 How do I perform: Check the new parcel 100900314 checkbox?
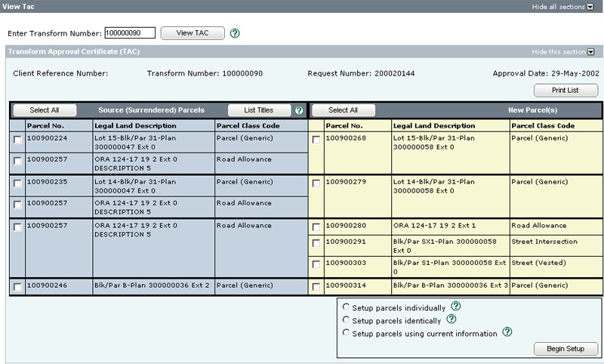tap(316, 287)
